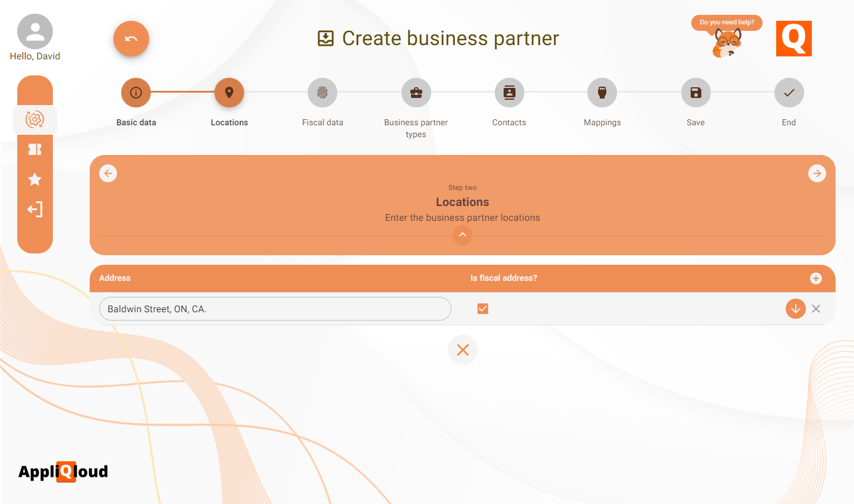Screen dimensions: 854x504
Task: Click the logout icon at sidebar bottom
Action: (x=35, y=209)
